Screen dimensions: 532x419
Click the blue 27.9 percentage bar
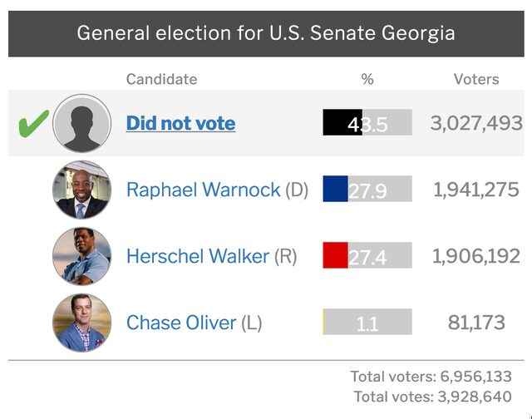pos(367,189)
